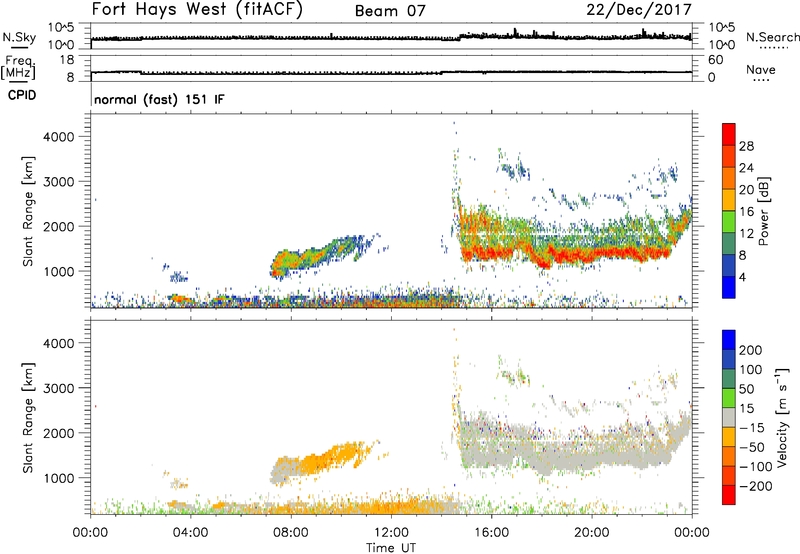Pick the blue top segment of velocity colorbar
Viewport: 800px width, 554px height.
tap(729, 340)
